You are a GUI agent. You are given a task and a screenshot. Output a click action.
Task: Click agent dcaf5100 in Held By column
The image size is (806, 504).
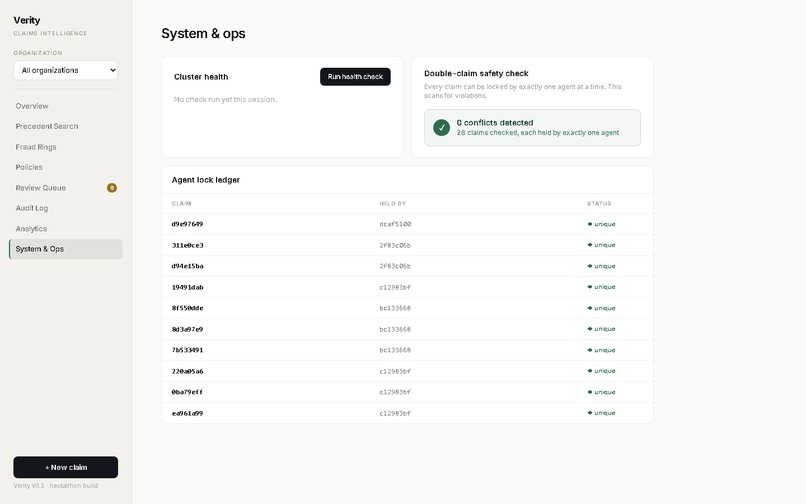[x=395, y=224]
